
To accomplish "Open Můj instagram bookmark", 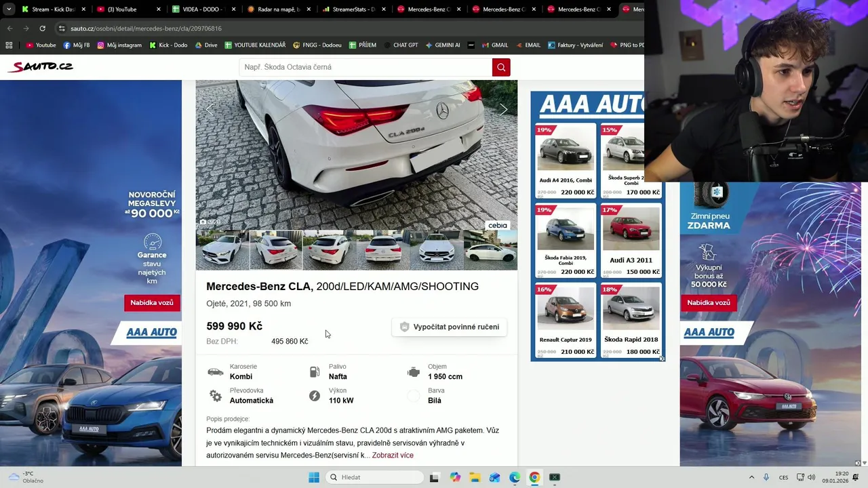I will [x=119, y=45].
